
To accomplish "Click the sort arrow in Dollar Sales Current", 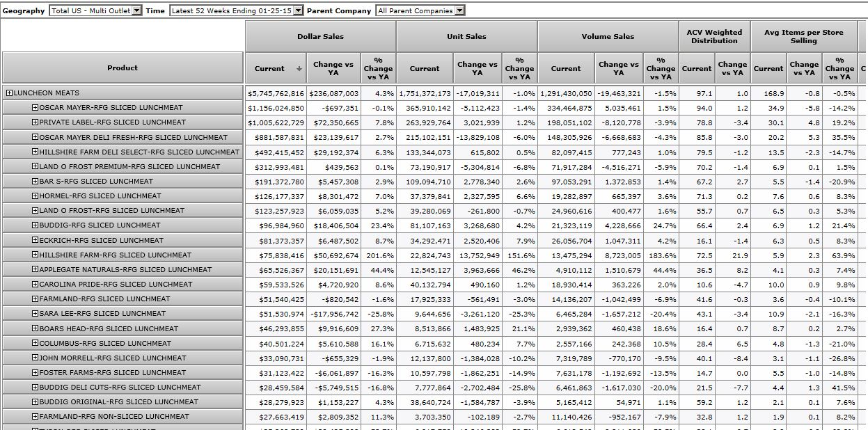I will [x=299, y=69].
